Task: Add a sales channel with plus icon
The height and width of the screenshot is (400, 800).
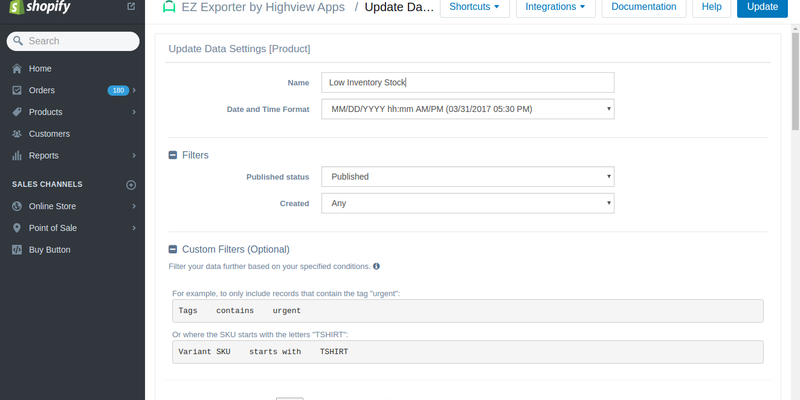Action: coord(131,185)
